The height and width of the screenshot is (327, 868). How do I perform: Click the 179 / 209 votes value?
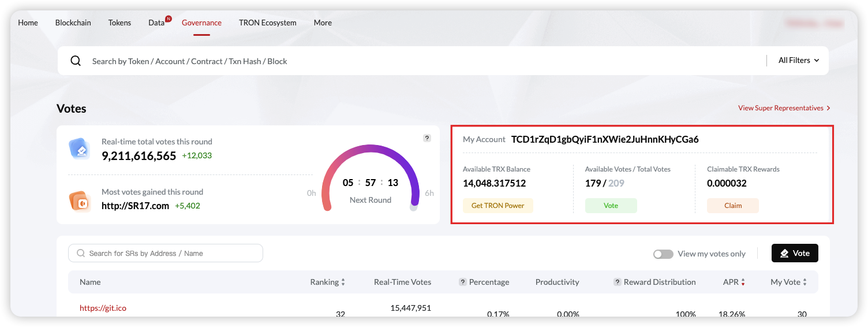point(605,183)
